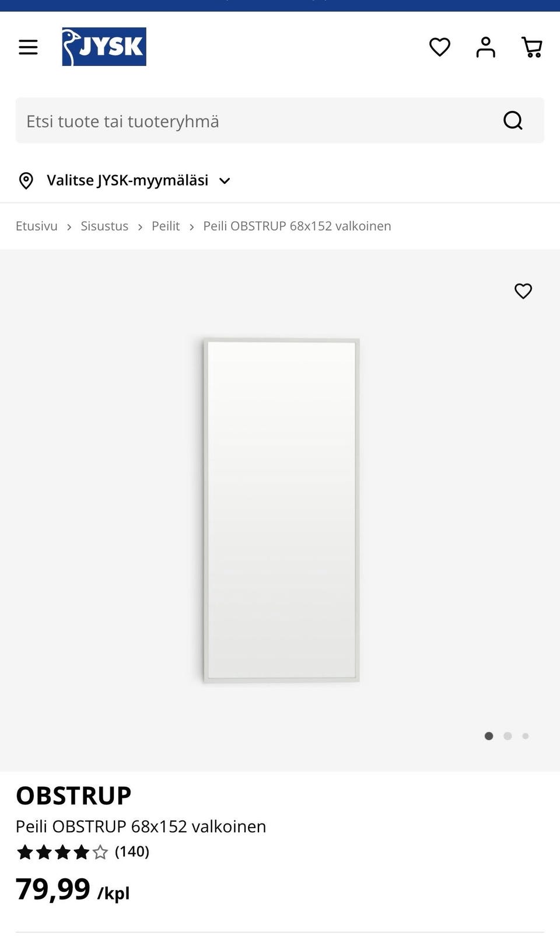
Task: Open the white mirror product image
Action: [281, 510]
